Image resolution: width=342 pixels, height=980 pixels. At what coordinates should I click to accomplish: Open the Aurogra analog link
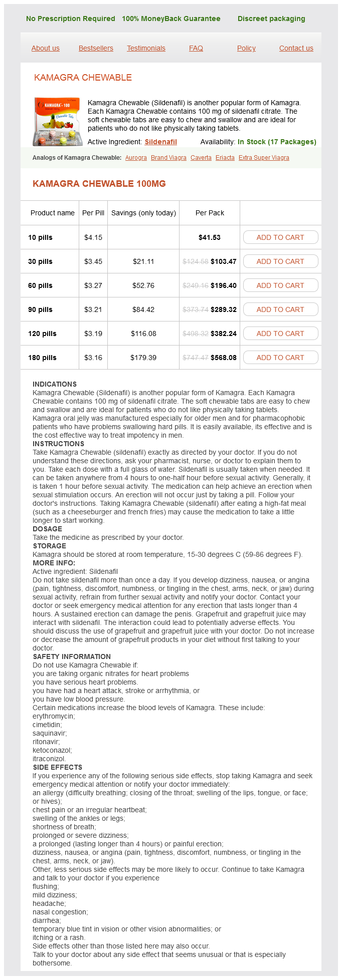coord(136,158)
